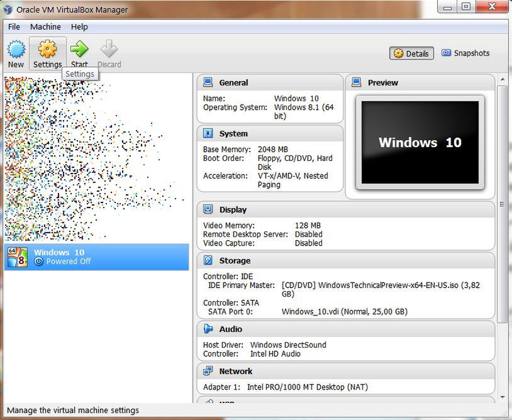
Task: Click Intel PRO/1000 MT Desktop adapter text
Action: [x=308, y=387]
